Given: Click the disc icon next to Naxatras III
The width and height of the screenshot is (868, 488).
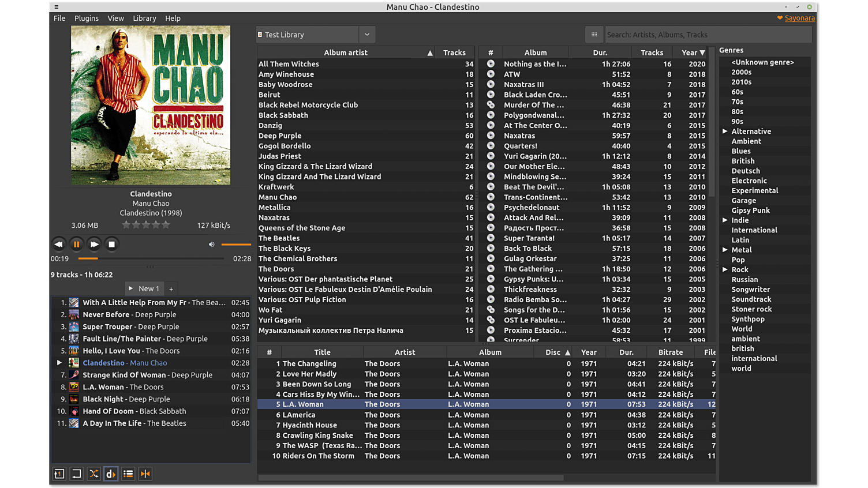Looking at the screenshot, I should (x=491, y=84).
